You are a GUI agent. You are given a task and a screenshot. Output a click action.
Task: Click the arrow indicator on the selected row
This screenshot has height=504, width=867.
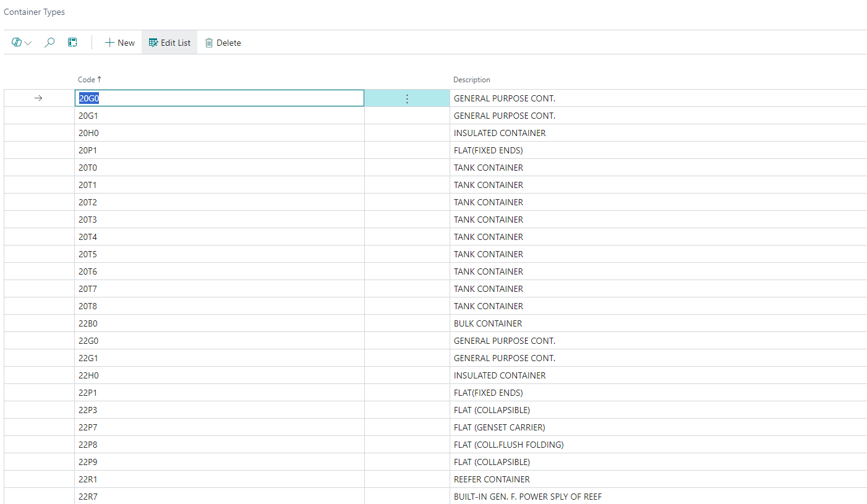(38, 98)
